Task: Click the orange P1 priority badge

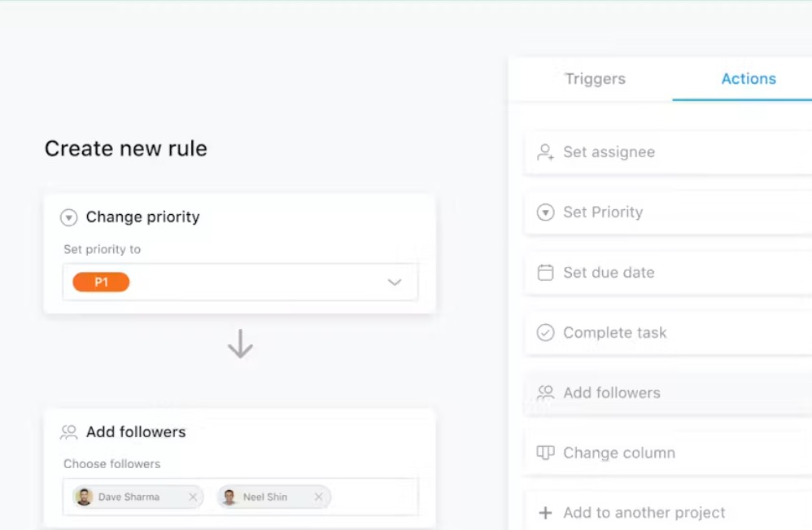Action: pyautogui.click(x=101, y=283)
